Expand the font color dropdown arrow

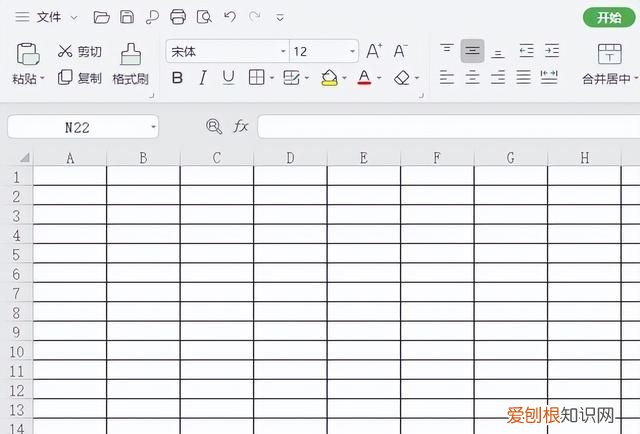pos(379,78)
